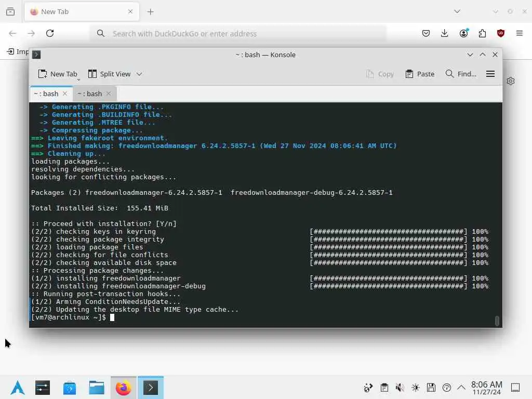The width and height of the screenshot is (532, 399).
Task: Click the Copy button in Konsole
Action: click(380, 74)
